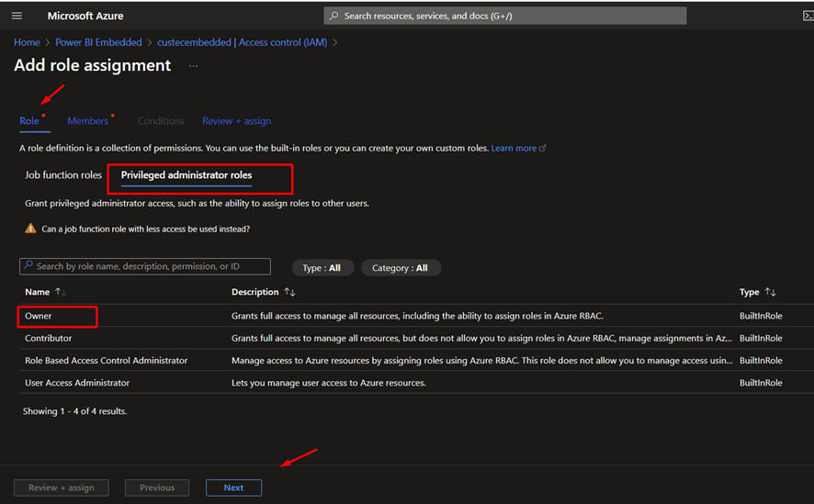Open Cloud Shell icon in top bar
This screenshot has height=504, width=814.
(808, 17)
